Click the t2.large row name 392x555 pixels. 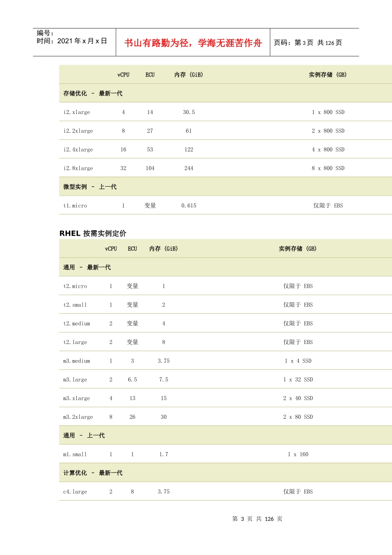(x=75, y=342)
